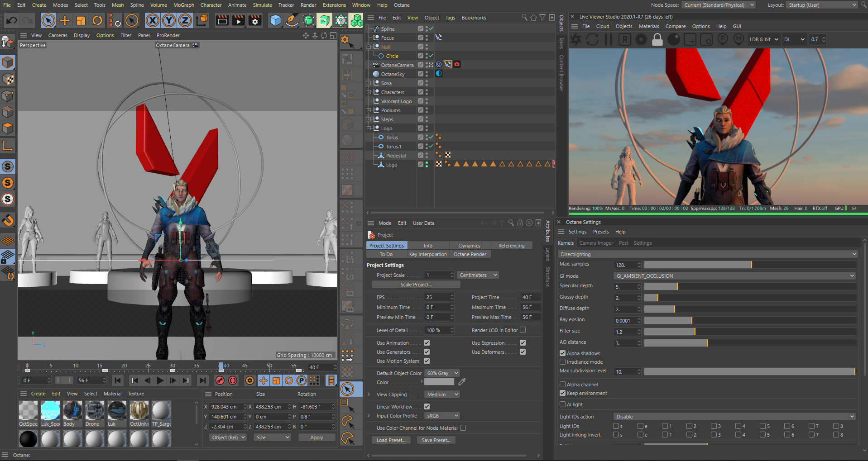Click the Undo arrow icon
Screen dimensions: 868x461
coord(11,20)
